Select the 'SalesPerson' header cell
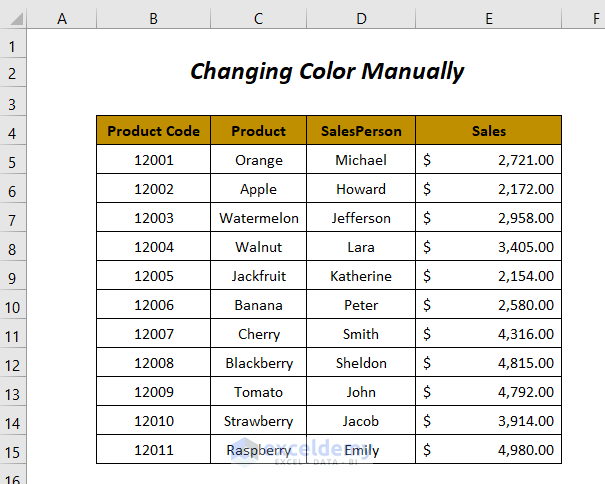The width and height of the screenshot is (605, 484). [361, 130]
